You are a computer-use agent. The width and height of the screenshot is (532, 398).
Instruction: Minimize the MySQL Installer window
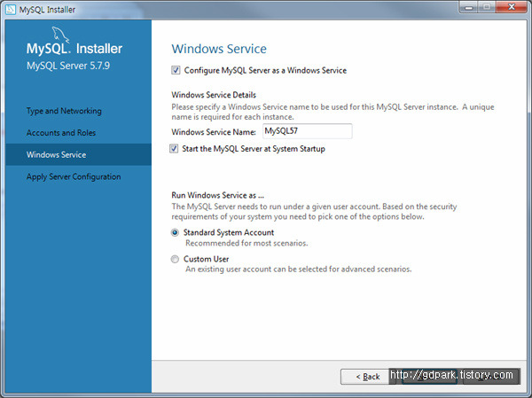click(x=469, y=7)
